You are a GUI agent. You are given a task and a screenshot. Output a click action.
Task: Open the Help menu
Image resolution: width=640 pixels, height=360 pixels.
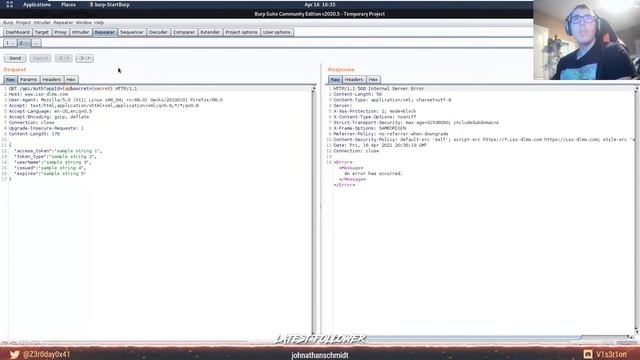coord(99,22)
